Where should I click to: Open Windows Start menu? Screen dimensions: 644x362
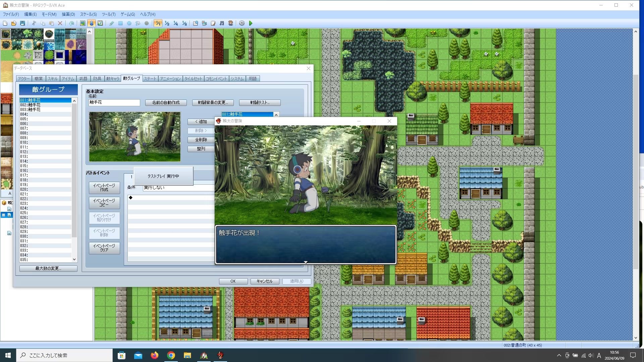8,355
